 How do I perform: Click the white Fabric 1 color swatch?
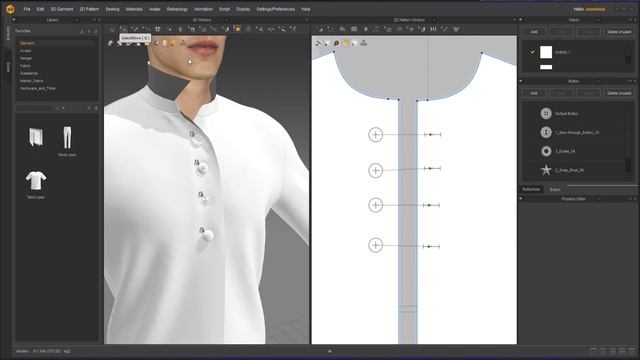click(x=546, y=52)
